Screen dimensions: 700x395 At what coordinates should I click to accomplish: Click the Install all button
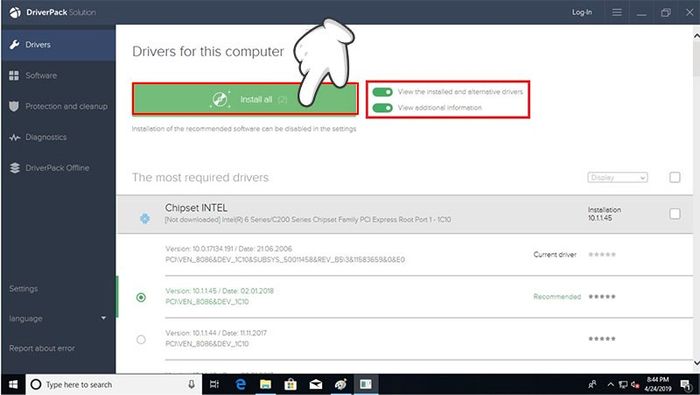point(245,99)
